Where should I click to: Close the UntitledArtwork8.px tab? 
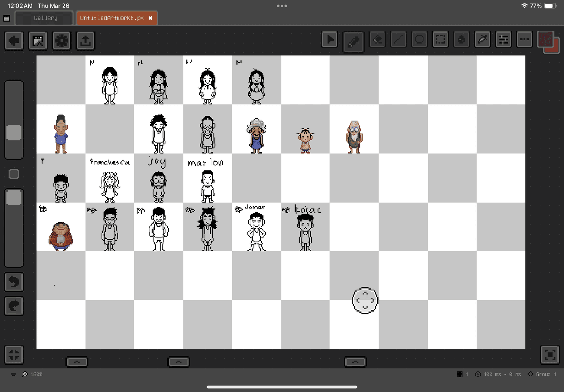click(150, 18)
